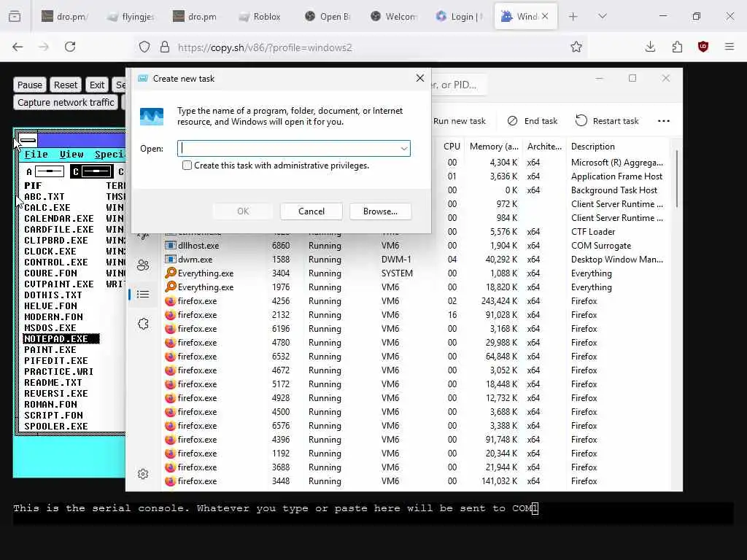The width and height of the screenshot is (747, 560).
Task: Switch to the Login browser tab
Action: 460,17
